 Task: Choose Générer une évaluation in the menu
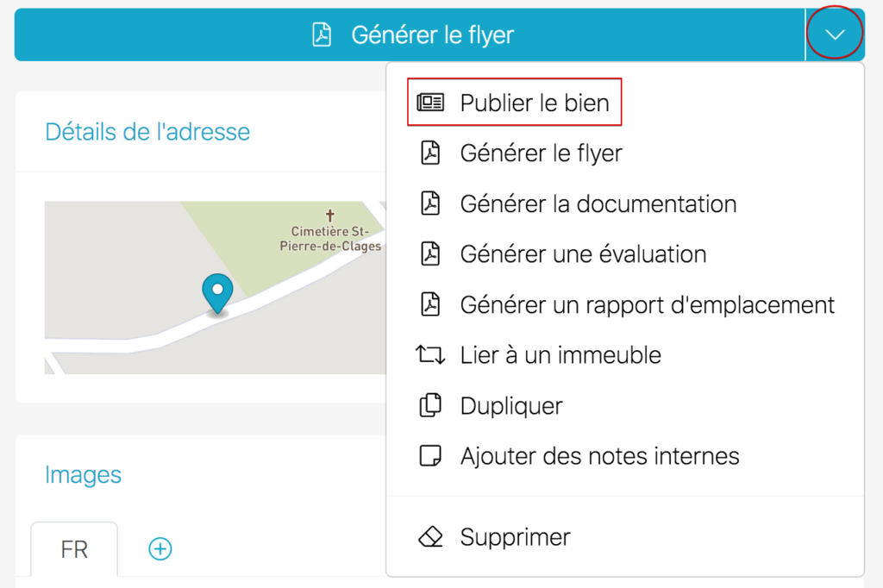click(x=583, y=253)
